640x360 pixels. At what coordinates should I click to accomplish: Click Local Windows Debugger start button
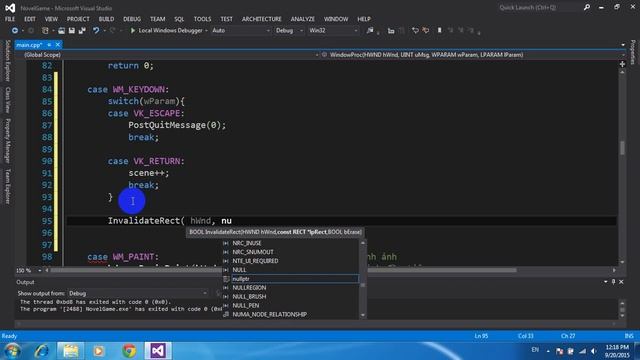point(166,31)
